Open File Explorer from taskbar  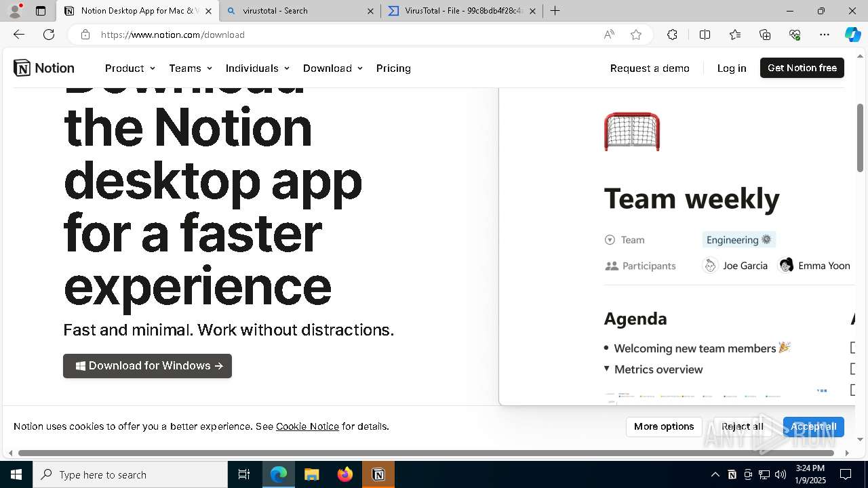point(312,474)
